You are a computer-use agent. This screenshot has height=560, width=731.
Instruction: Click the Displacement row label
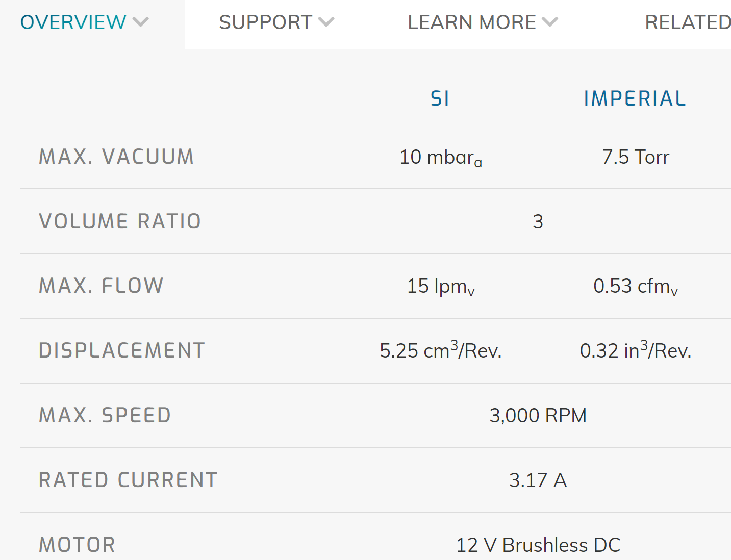tap(122, 350)
